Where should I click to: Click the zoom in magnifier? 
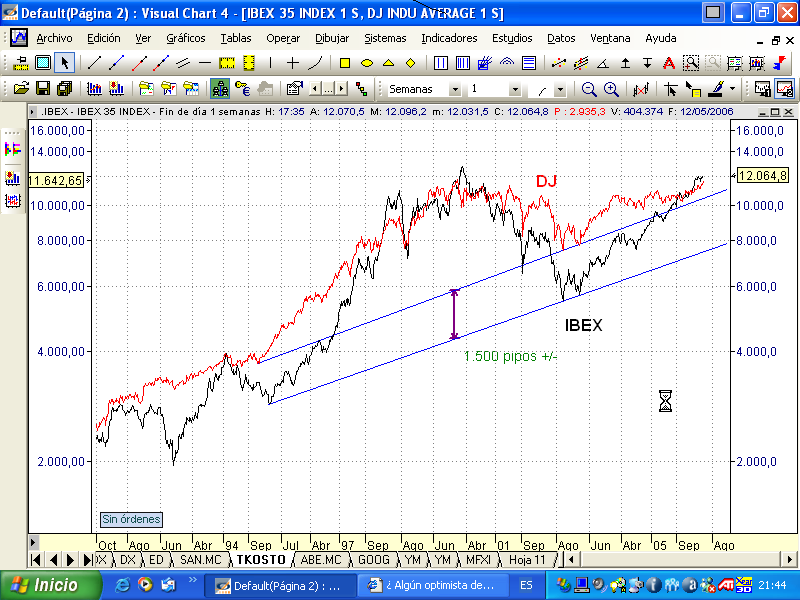(x=611, y=89)
